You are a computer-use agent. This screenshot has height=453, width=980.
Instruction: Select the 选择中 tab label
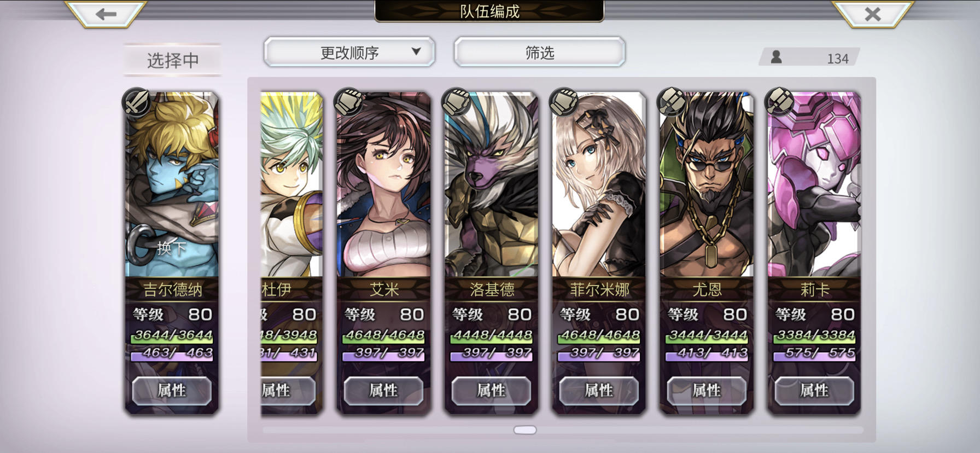coord(173,60)
